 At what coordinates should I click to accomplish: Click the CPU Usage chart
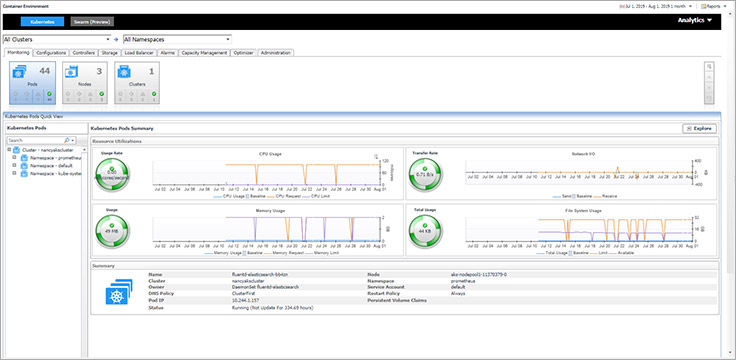pyautogui.click(x=266, y=174)
